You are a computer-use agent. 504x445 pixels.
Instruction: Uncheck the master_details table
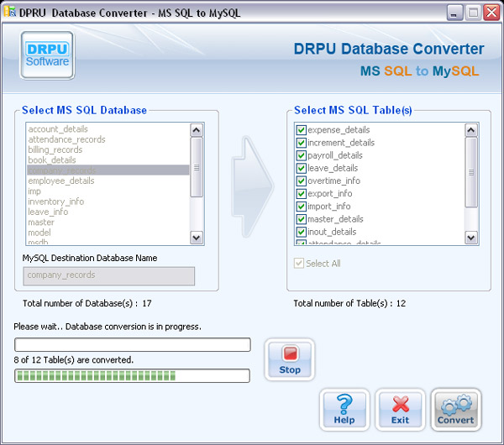301,219
